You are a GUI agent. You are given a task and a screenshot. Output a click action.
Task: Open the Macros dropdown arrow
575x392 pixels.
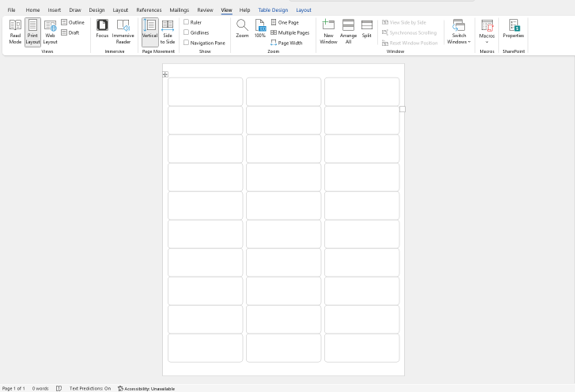(x=486, y=42)
